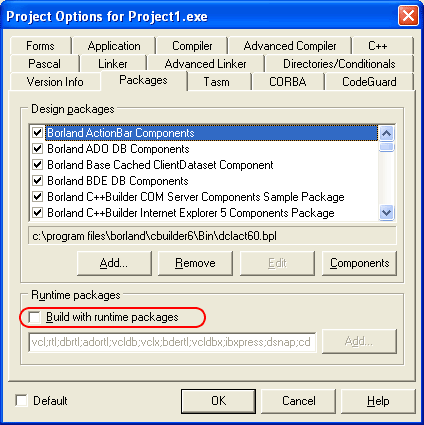Viewport: 424px width, 425px height.
Task: Open Help for project options
Action: pos(378,401)
